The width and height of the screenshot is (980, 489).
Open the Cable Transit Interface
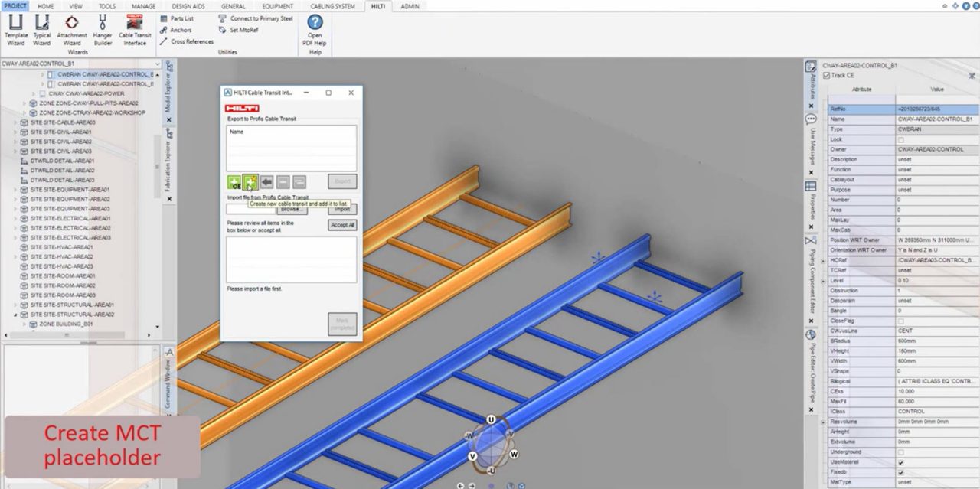pyautogui.click(x=135, y=29)
